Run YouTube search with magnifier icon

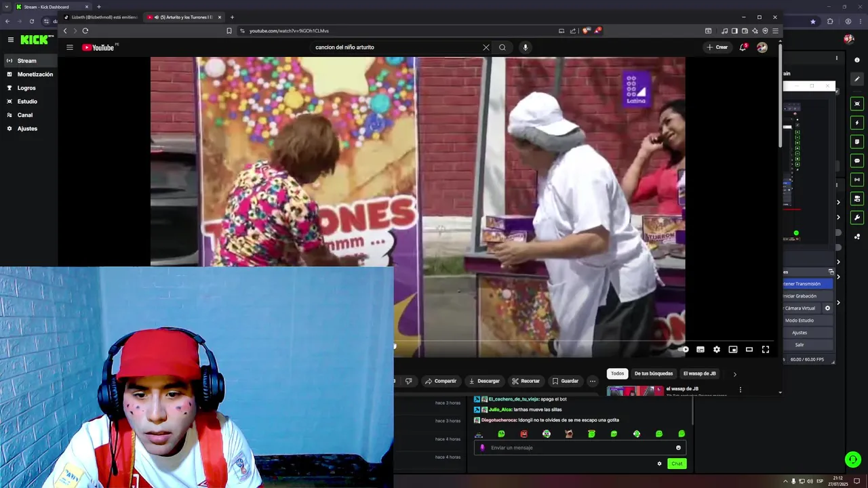502,47
